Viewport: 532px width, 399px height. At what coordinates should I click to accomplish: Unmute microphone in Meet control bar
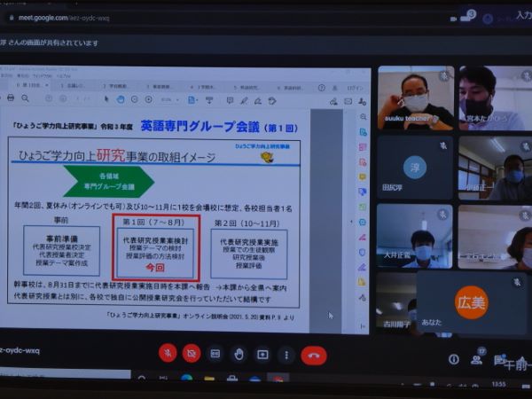(168, 353)
